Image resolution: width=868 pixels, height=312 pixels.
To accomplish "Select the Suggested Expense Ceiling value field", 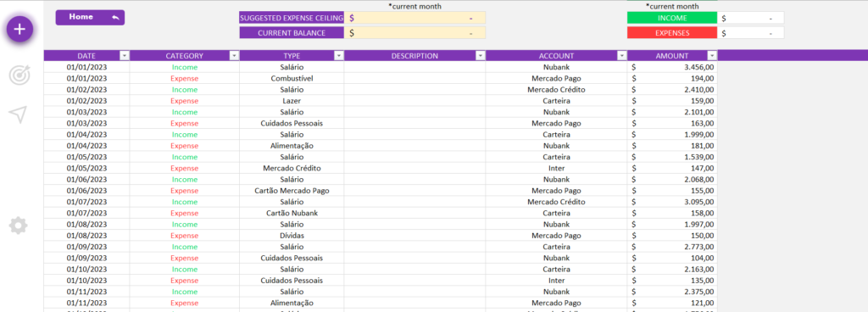I will 415,19.
